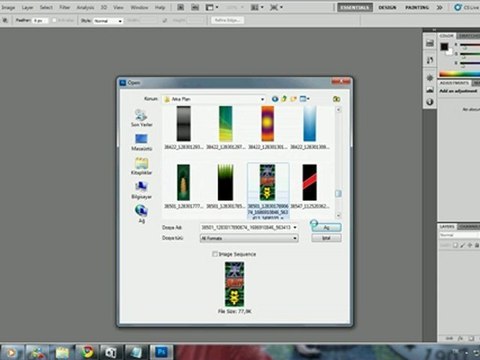Open the Filter menu

pyautogui.click(x=65, y=7)
